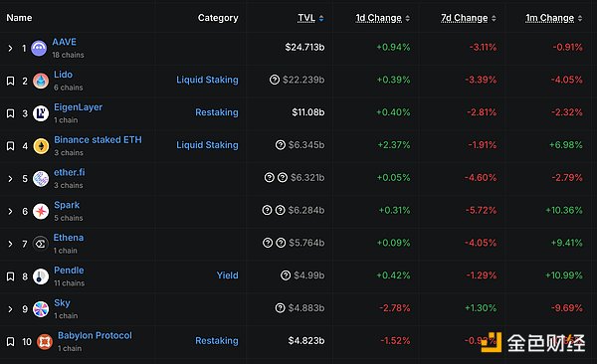Open the Binance staked ETH link
The height and width of the screenshot is (364, 597).
[x=98, y=140]
